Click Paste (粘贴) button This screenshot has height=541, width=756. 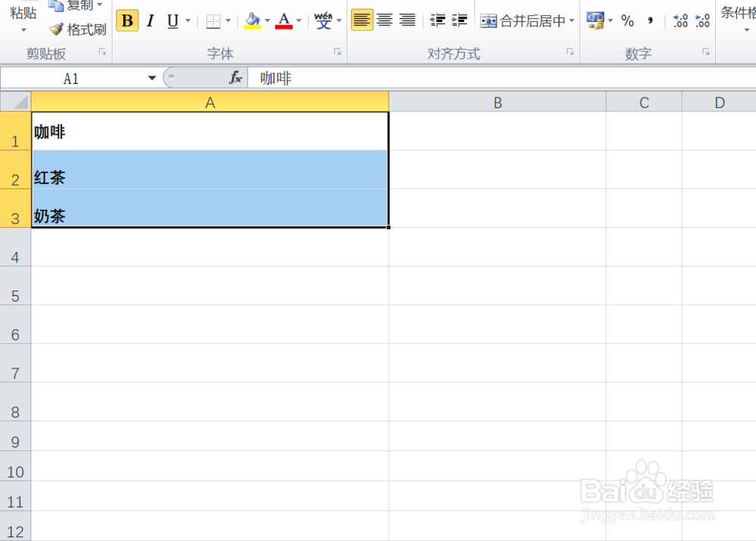(23, 13)
